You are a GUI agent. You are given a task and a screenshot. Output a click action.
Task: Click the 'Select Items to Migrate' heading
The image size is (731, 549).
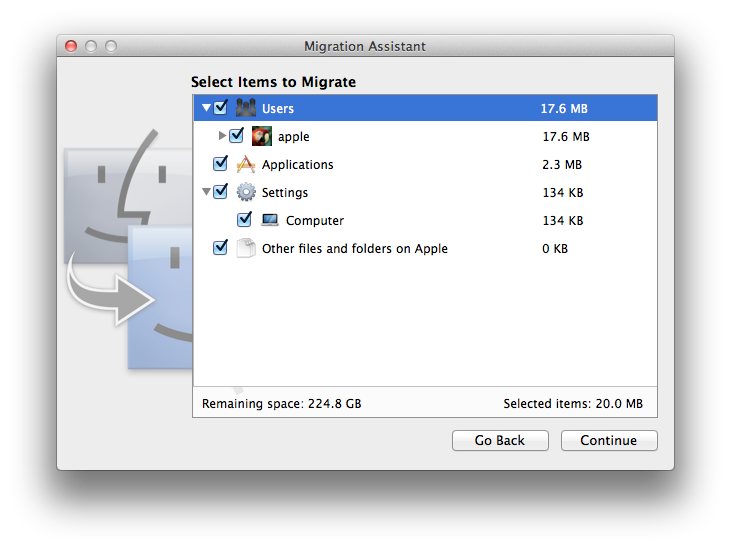274,82
